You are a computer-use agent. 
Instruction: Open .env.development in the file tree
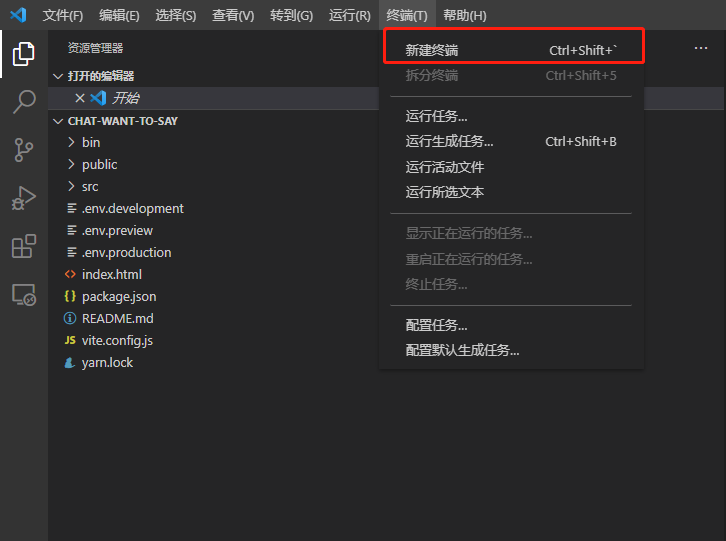[x=132, y=208]
